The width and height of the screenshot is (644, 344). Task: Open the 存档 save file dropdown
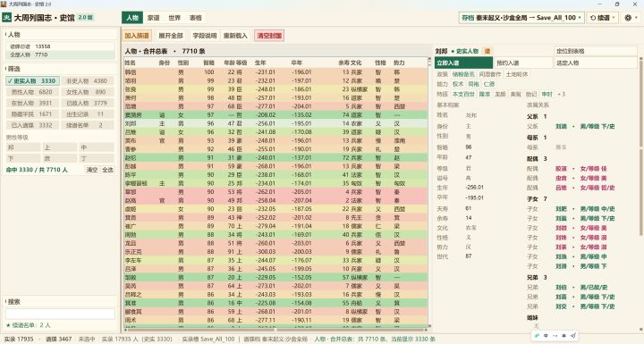pos(521,18)
